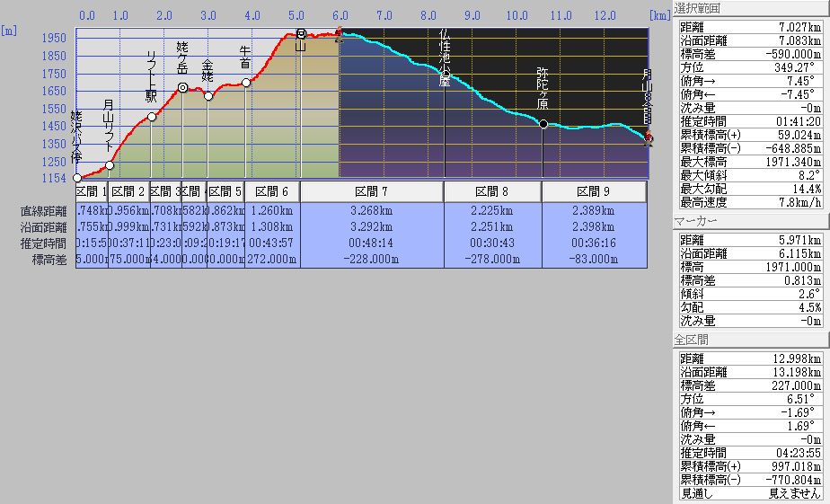Click the 金姥 waypoint circle
This screenshot has height=504, width=830.
point(208,96)
